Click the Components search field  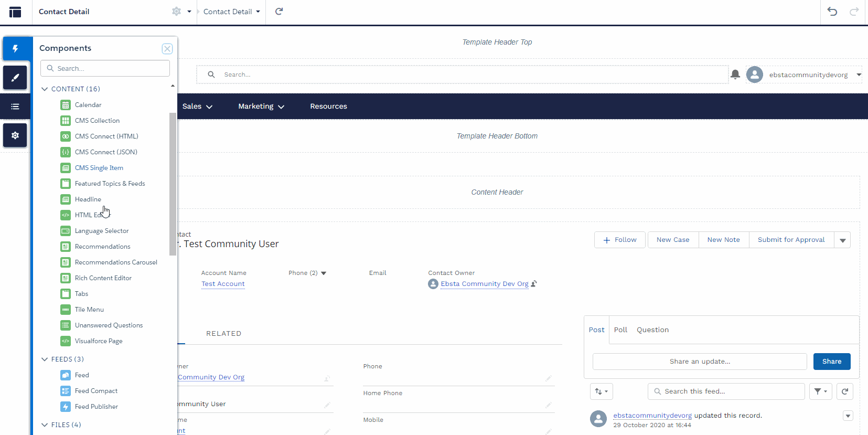[105, 68]
